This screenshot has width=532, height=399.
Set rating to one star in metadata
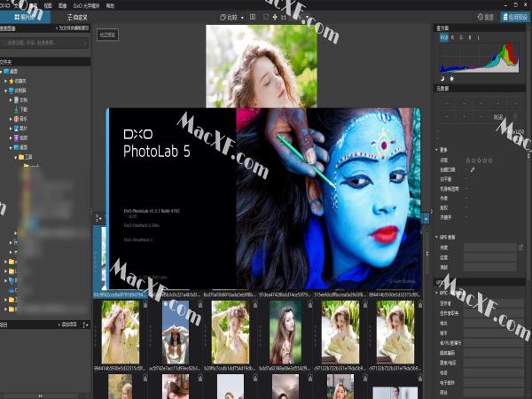click(x=468, y=160)
